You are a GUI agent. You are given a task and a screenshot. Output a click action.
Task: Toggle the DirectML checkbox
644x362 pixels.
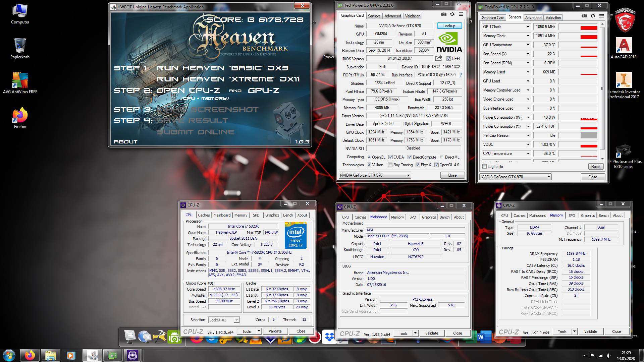point(442,157)
